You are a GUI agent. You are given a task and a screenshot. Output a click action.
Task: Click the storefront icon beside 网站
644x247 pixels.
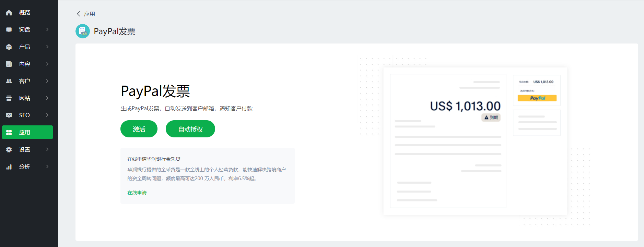(9, 98)
